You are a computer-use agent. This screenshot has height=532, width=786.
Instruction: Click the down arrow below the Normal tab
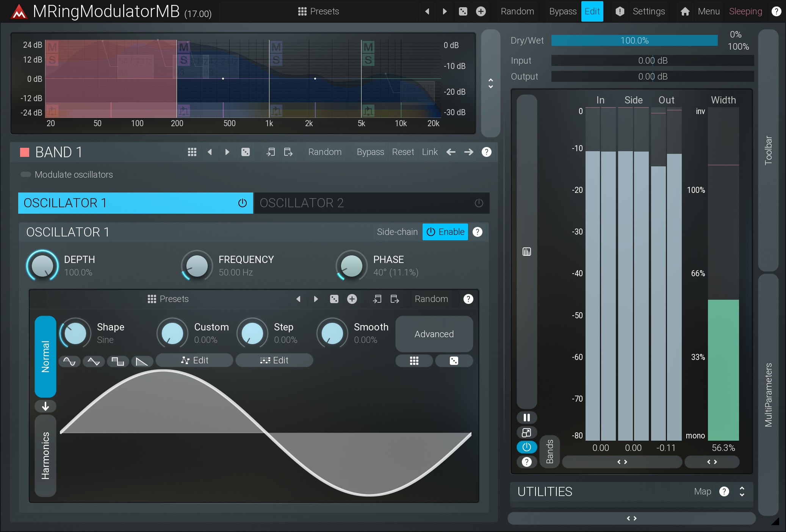click(x=45, y=406)
